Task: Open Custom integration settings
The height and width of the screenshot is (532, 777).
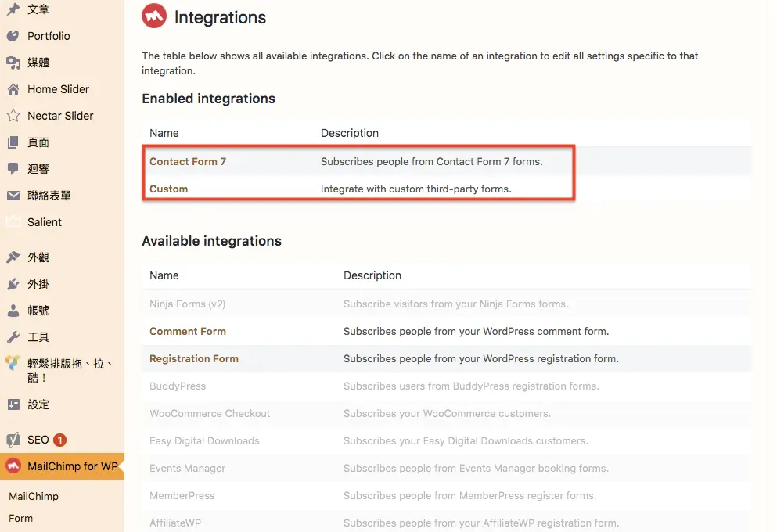Action: (x=168, y=189)
